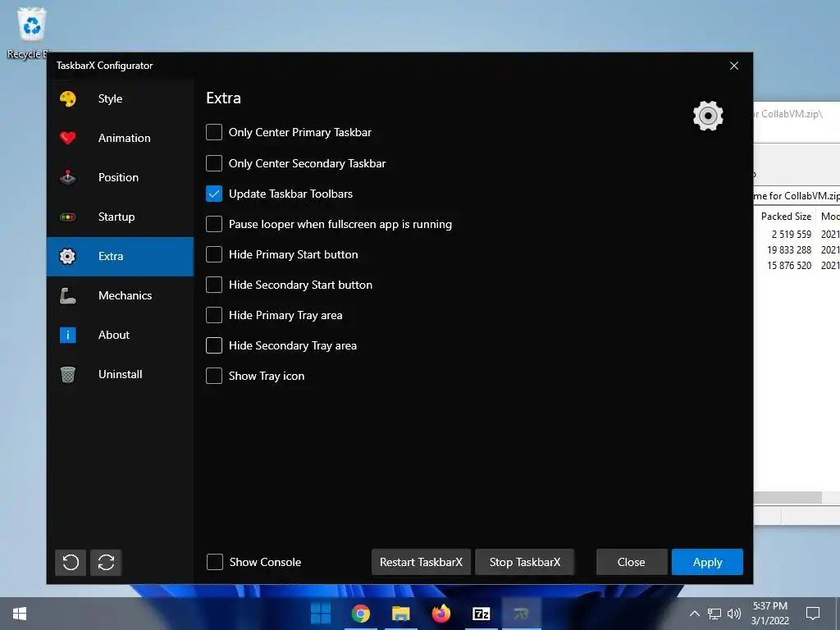Viewport: 840px width, 630px height.
Task: Close the TaskbarX Configurator window with X
Action: (734, 66)
